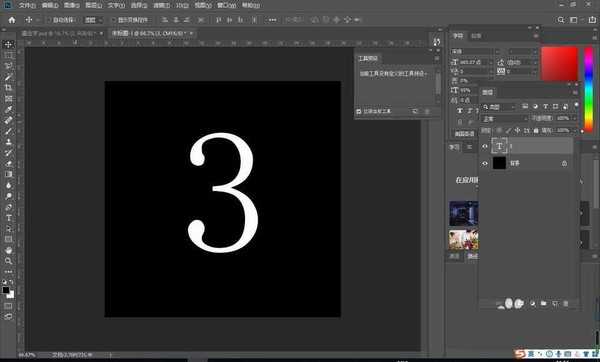Open the font family dropdown in Character panel
This screenshot has height=362, width=600.
pyautogui.click(x=471, y=51)
